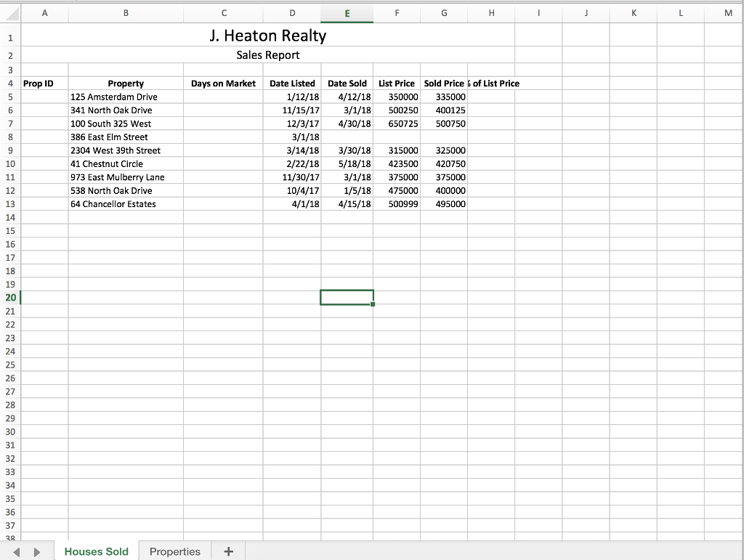Click the next sheet navigation arrow

[37, 552]
